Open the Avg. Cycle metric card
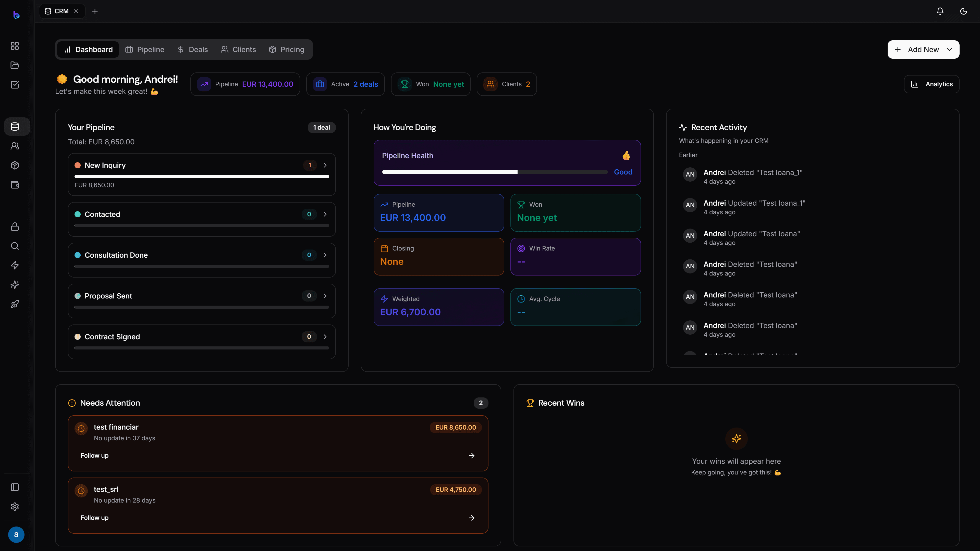Screen dimensions: 980x551 tap(575, 307)
